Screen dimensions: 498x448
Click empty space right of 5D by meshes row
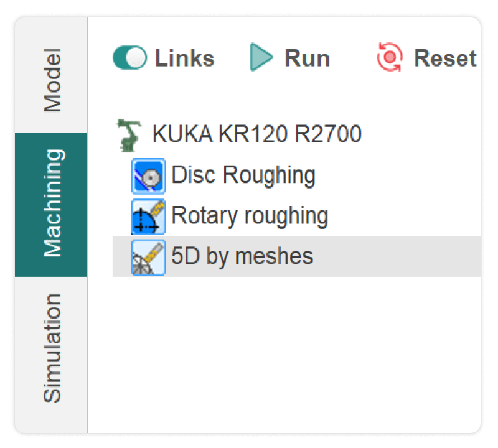405,256
